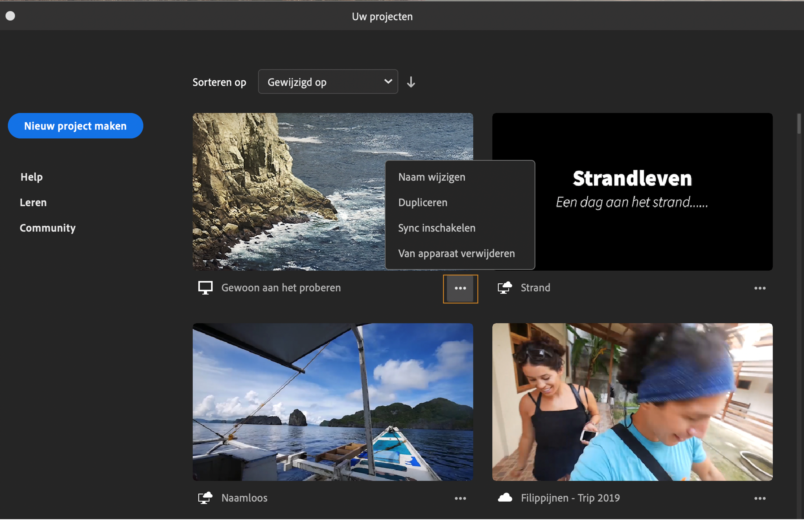Open the three-dots menu for Filippijnen - Trip 2019
Image resolution: width=804 pixels, height=532 pixels.
759,498
